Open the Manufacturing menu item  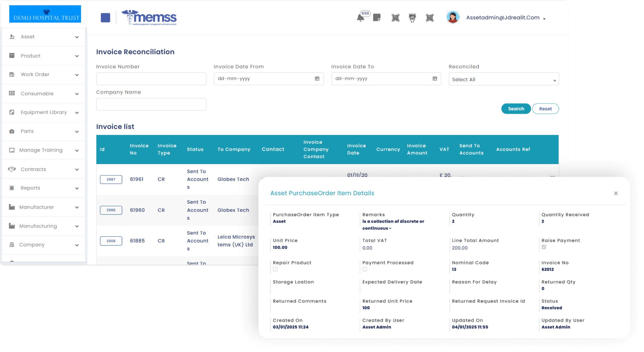point(43,226)
